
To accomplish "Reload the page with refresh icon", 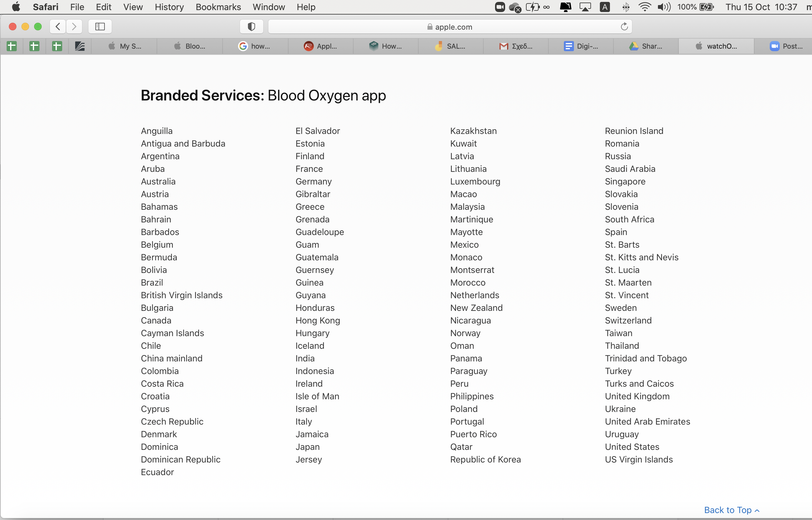I will click(624, 26).
